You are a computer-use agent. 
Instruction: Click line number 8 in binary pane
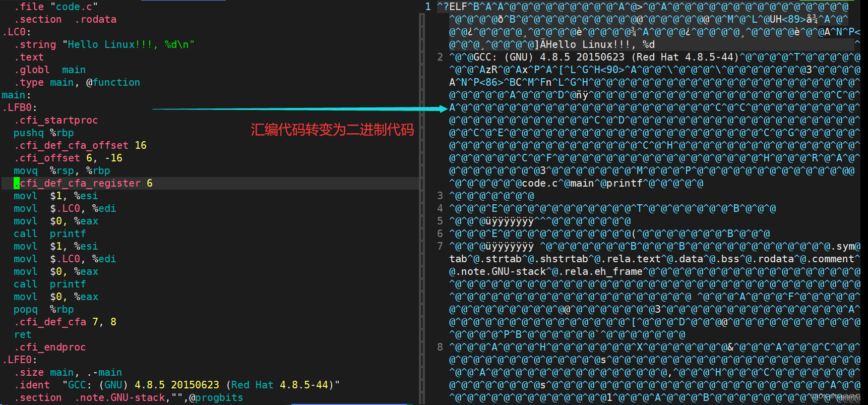[x=440, y=347]
